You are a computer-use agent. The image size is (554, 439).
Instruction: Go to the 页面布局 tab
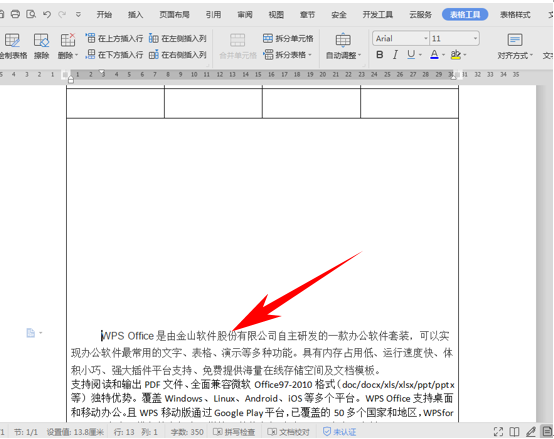pyautogui.click(x=174, y=14)
